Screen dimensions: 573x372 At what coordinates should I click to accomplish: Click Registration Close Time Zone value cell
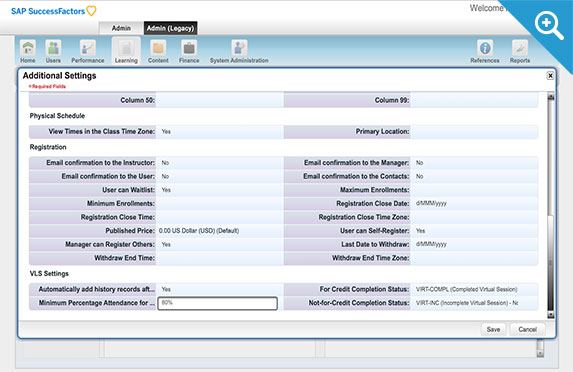pyautogui.click(x=474, y=217)
